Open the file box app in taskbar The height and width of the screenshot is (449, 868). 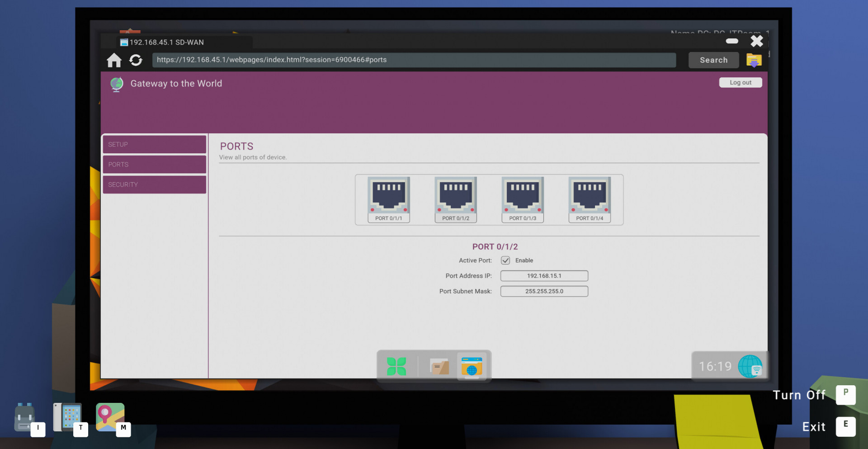click(x=439, y=366)
